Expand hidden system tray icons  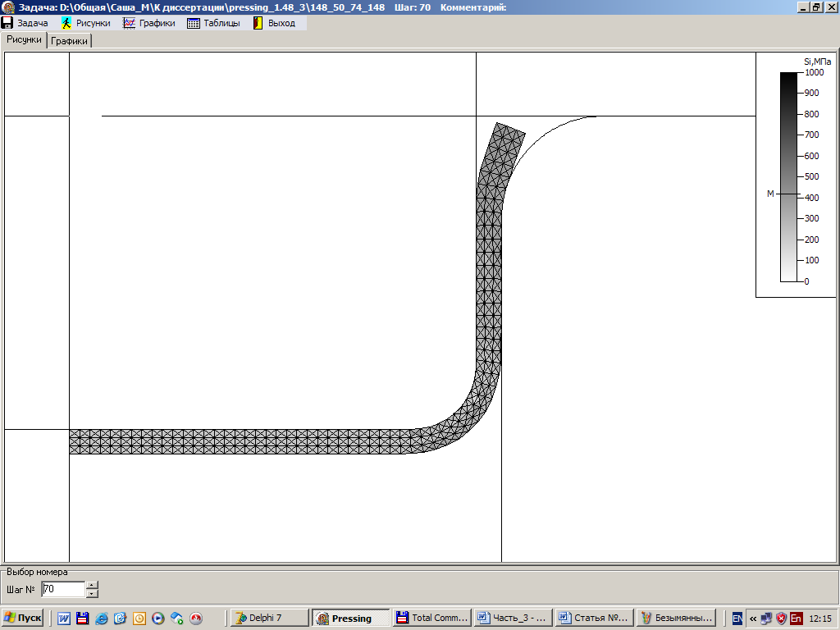753,618
